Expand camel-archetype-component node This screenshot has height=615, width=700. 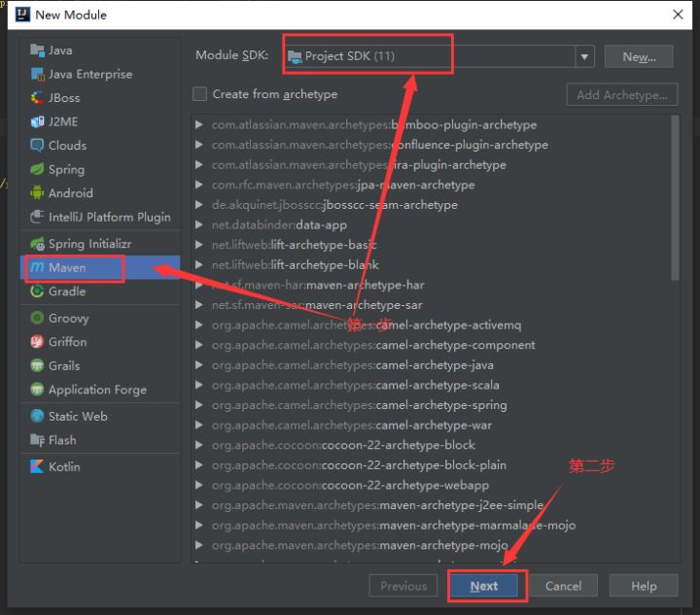(x=199, y=345)
